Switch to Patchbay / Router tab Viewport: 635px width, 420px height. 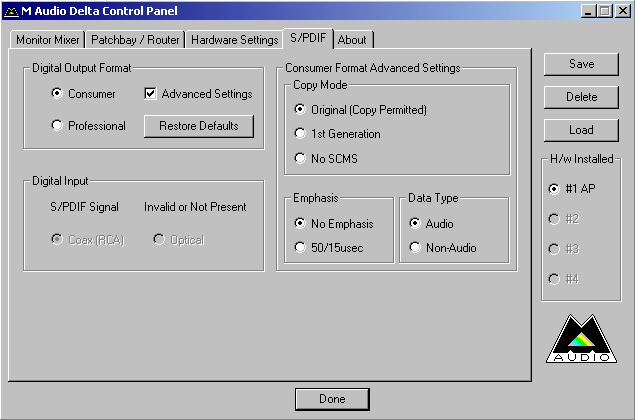coord(135,40)
